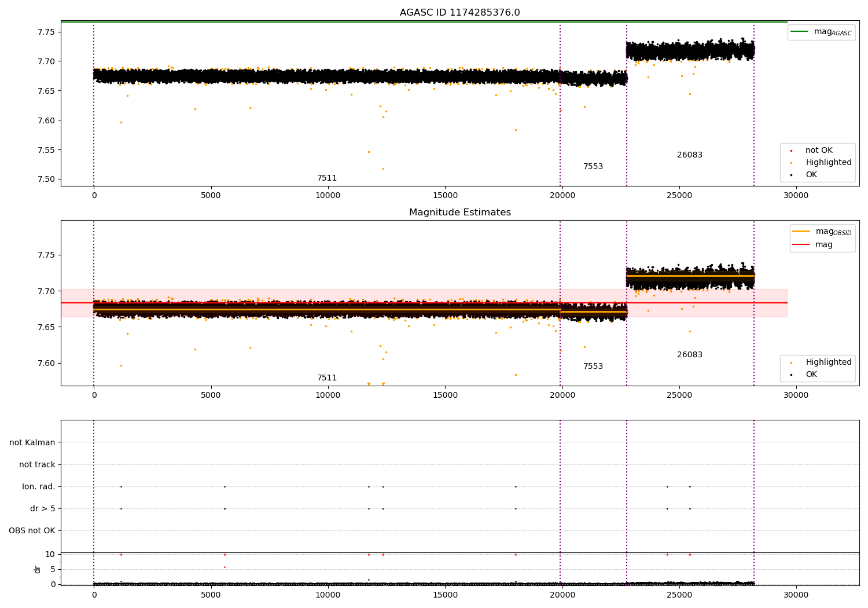
Task: Click y-axis tick '7.55' in top plot
Action: (46, 150)
